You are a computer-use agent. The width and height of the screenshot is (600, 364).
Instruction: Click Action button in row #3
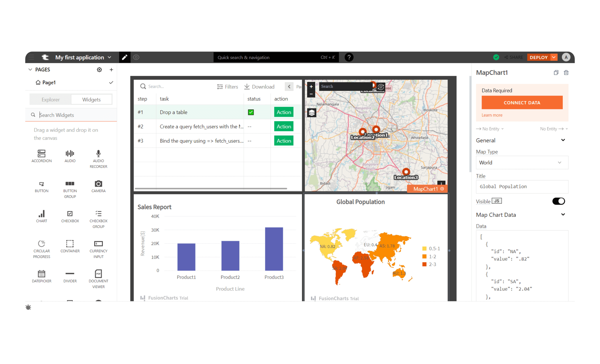tap(284, 141)
